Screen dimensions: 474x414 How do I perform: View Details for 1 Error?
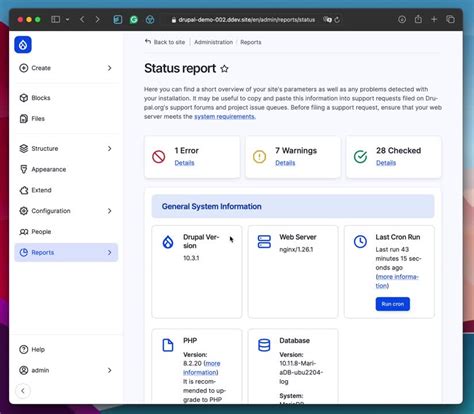(184, 163)
